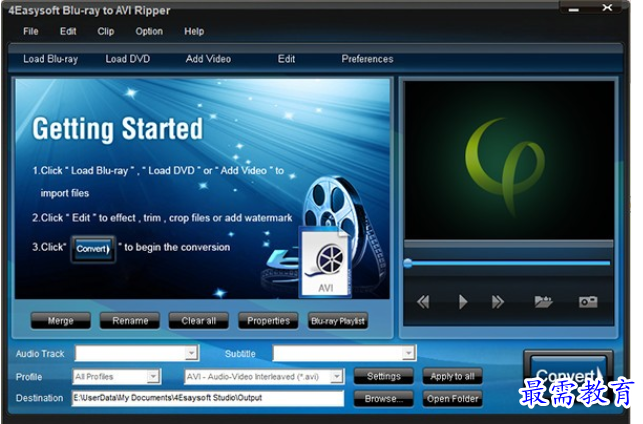
Task: Close the ripper window
Action: tap(607, 8)
